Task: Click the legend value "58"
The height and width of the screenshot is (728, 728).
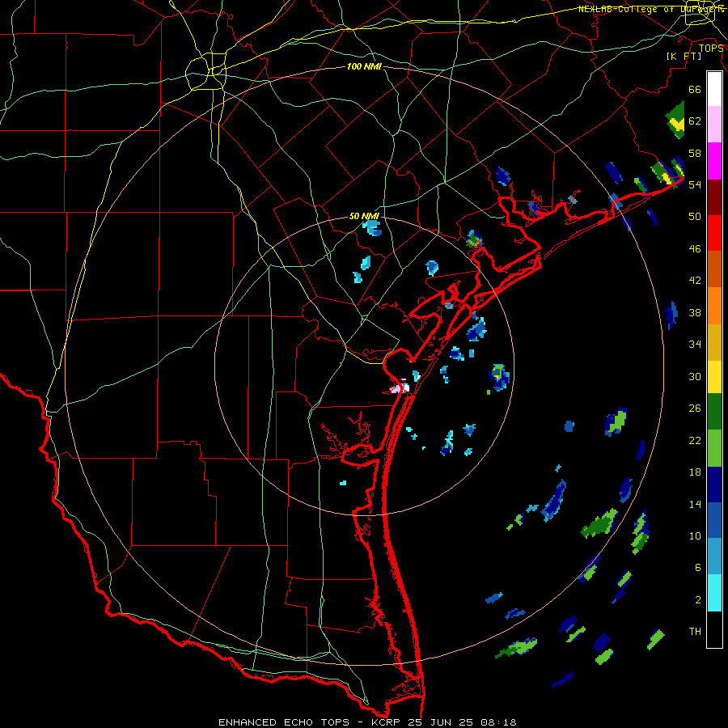Action: (x=695, y=153)
